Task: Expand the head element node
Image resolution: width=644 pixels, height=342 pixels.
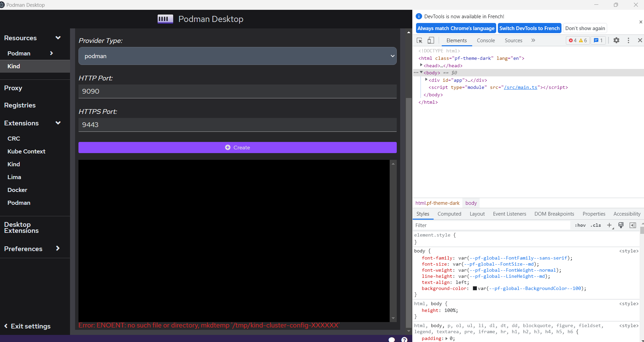Action: (421, 65)
